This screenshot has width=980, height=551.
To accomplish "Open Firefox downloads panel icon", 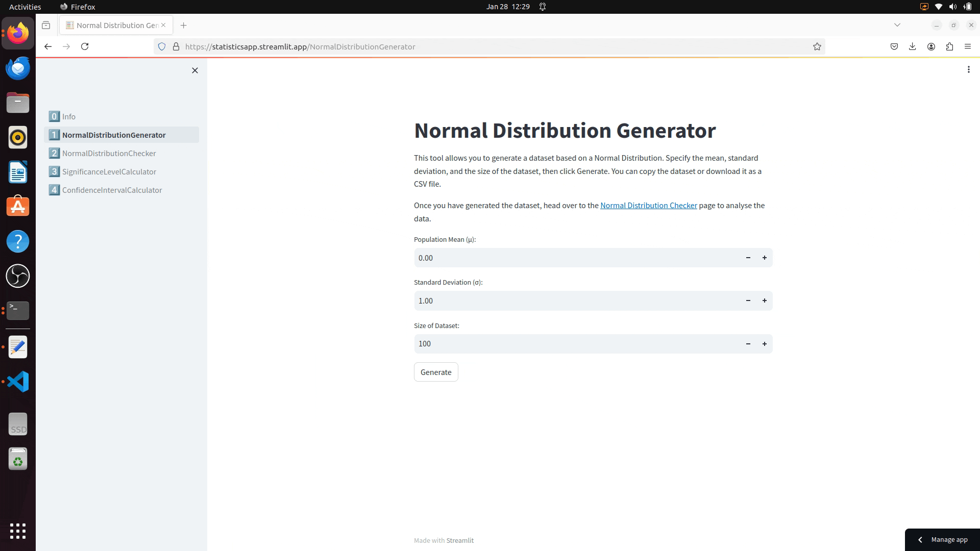I will (x=912, y=46).
